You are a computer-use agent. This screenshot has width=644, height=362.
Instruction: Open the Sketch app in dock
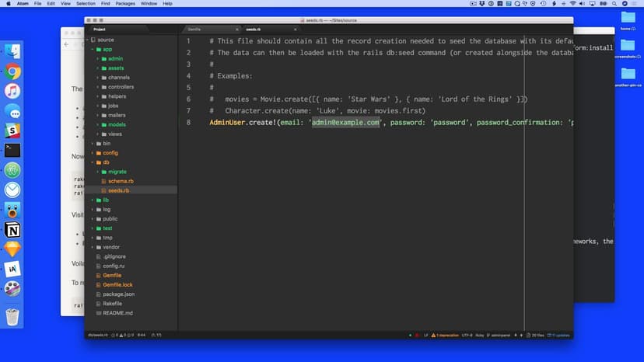[12, 249]
